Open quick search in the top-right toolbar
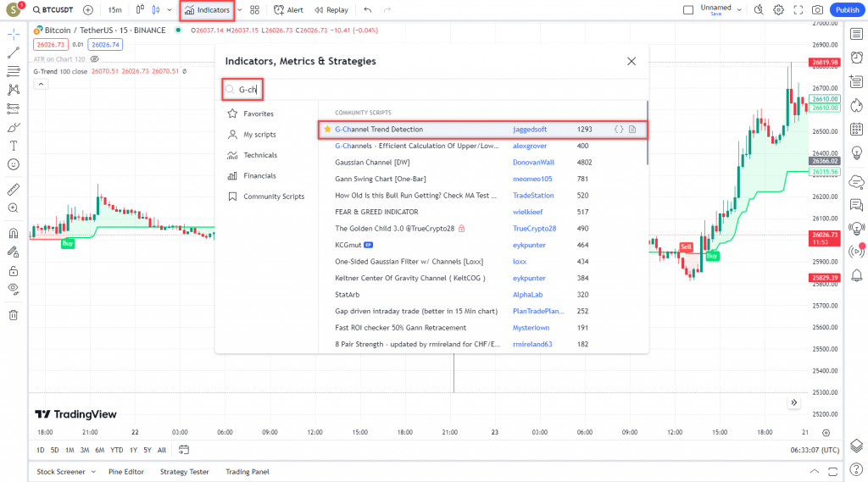Viewport: 868px width, 482px height. coord(759,10)
